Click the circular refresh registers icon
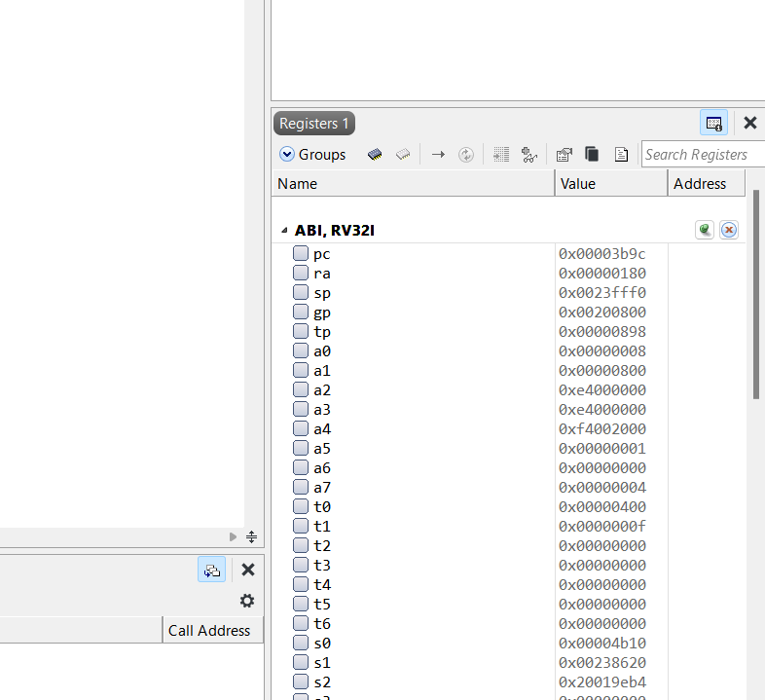The image size is (765, 700). click(x=466, y=155)
